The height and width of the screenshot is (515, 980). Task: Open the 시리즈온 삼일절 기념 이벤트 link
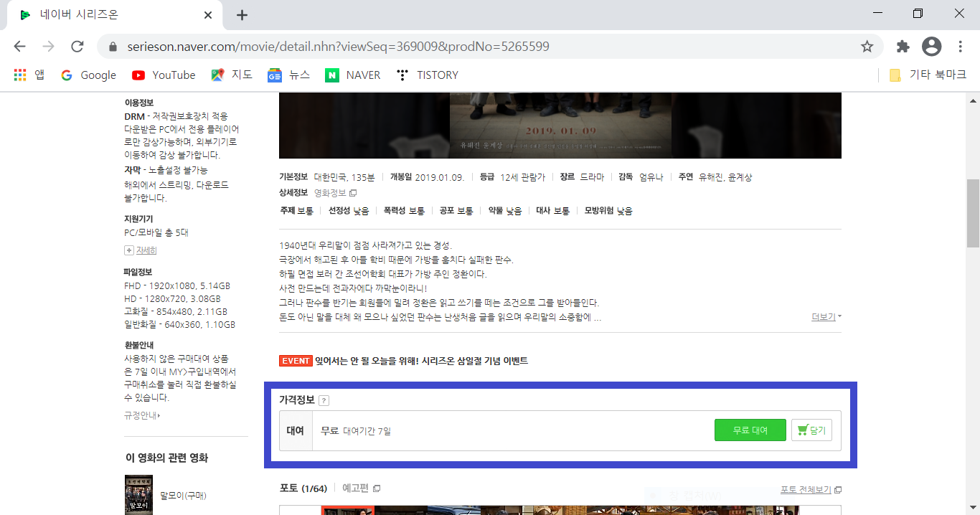coord(421,361)
